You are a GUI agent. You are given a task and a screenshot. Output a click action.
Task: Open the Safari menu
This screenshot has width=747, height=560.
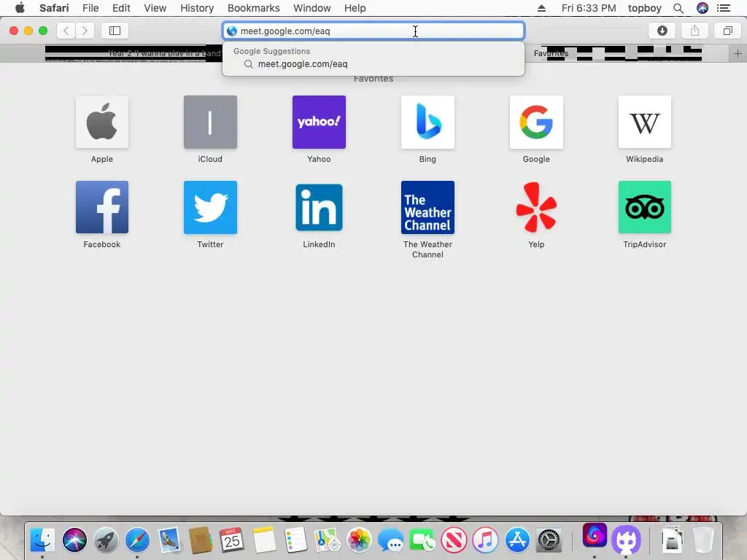(x=54, y=8)
